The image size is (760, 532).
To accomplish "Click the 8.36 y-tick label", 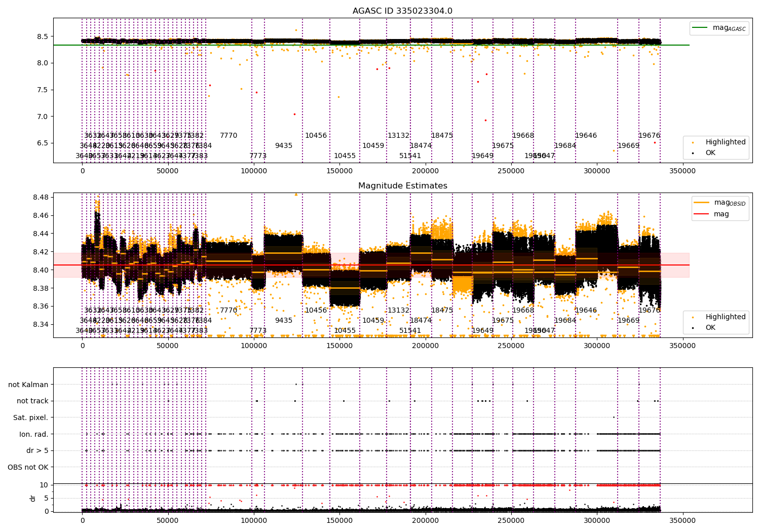I will (x=41, y=306).
